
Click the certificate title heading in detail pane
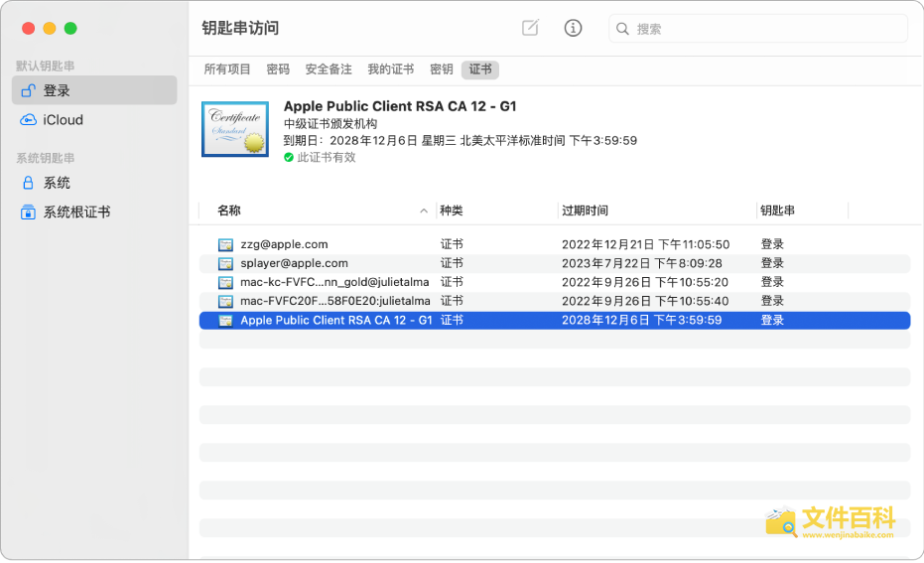[400, 106]
